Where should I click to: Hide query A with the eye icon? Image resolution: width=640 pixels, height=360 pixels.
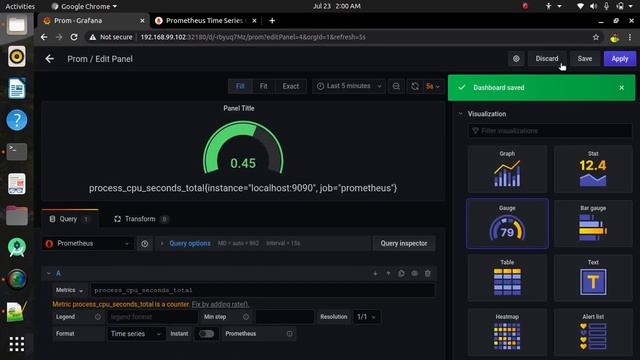pos(414,273)
